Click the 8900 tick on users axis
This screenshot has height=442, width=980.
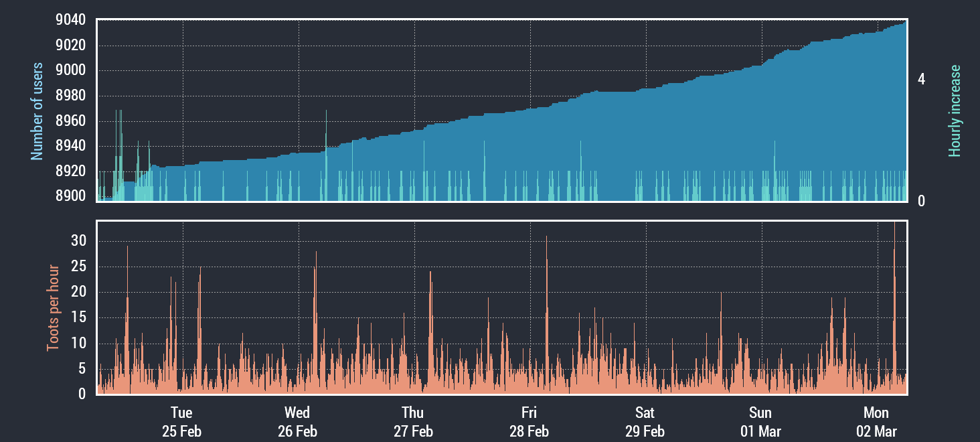click(x=70, y=196)
